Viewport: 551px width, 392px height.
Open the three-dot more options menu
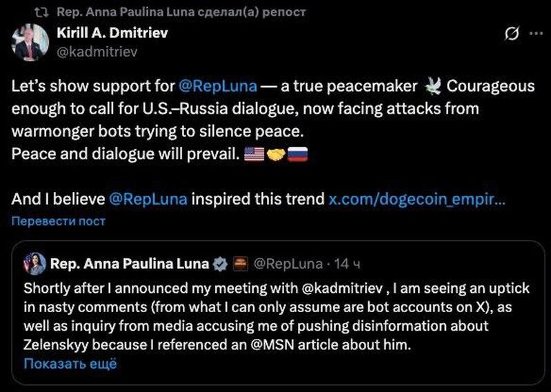point(535,34)
